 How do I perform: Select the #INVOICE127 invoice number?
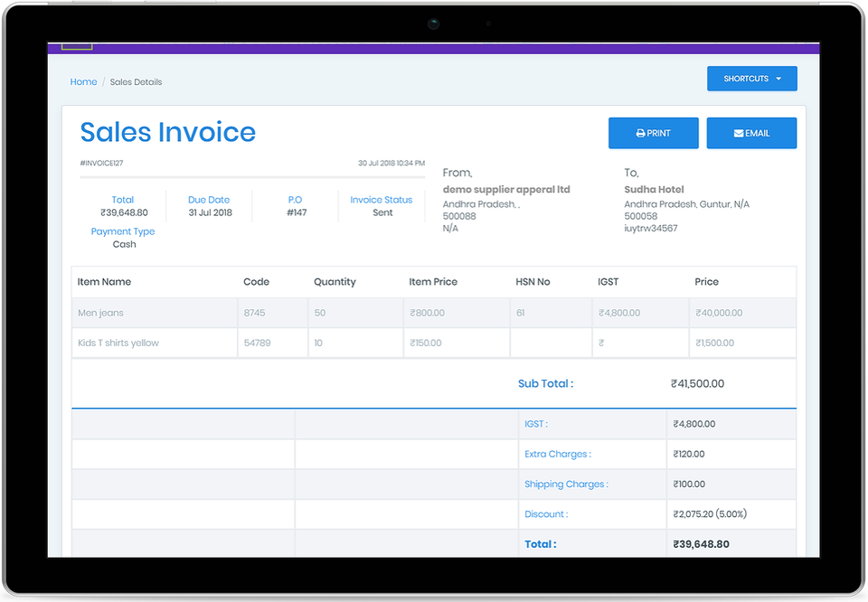[101, 164]
